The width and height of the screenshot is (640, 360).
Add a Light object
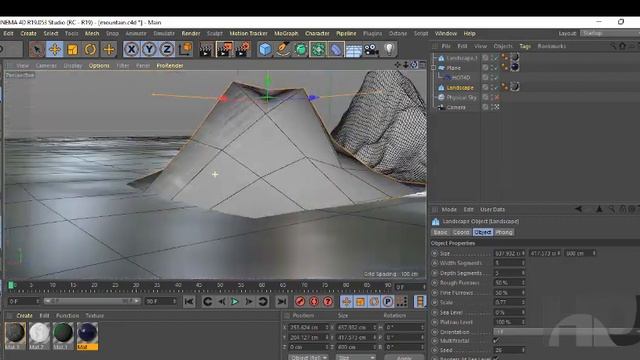(389, 49)
